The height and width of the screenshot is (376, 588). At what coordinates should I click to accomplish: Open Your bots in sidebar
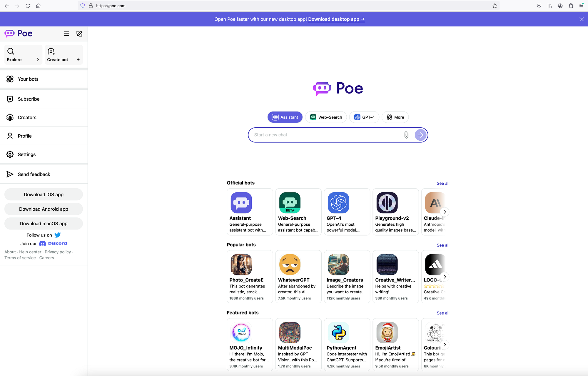(44, 79)
